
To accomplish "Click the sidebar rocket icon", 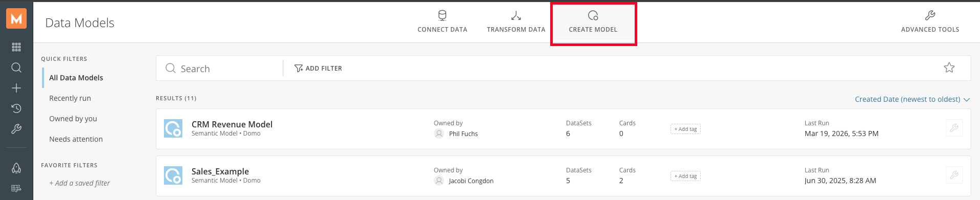I will click(16, 168).
